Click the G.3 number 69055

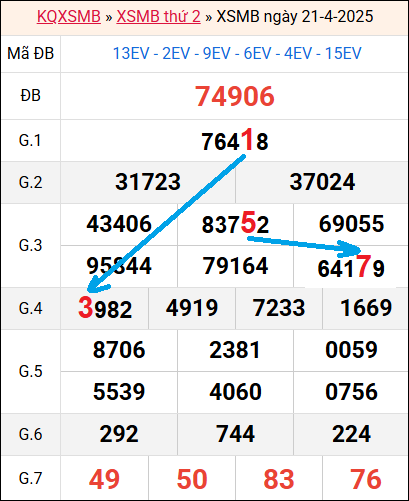(x=351, y=223)
